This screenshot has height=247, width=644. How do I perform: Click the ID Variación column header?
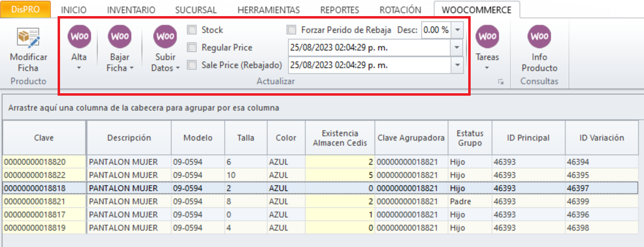click(x=602, y=138)
